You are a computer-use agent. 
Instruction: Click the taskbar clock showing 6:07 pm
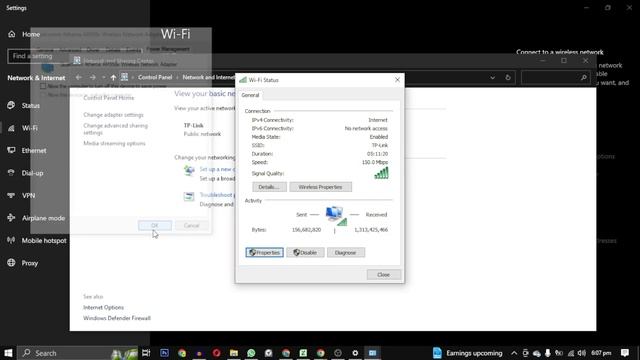(601, 353)
